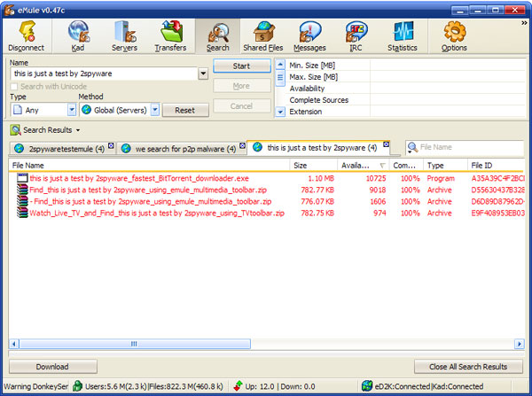This screenshot has height=396, width=532.
Task: Open the IRC chat window
Action: pyautogui.click(x=356, y=36)
